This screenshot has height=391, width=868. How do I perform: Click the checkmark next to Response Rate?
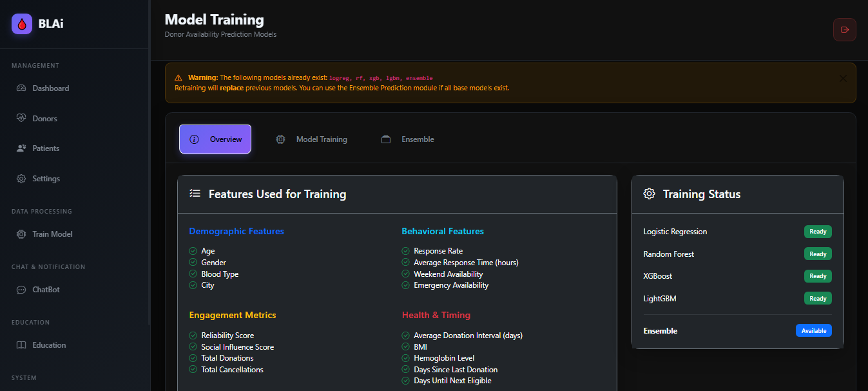point(405,251)
